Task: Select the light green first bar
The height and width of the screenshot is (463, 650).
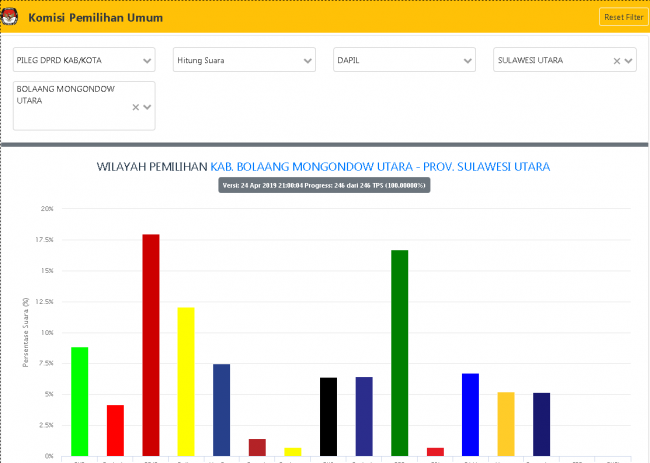Action: pyautogui.click(x=80, y=401)
